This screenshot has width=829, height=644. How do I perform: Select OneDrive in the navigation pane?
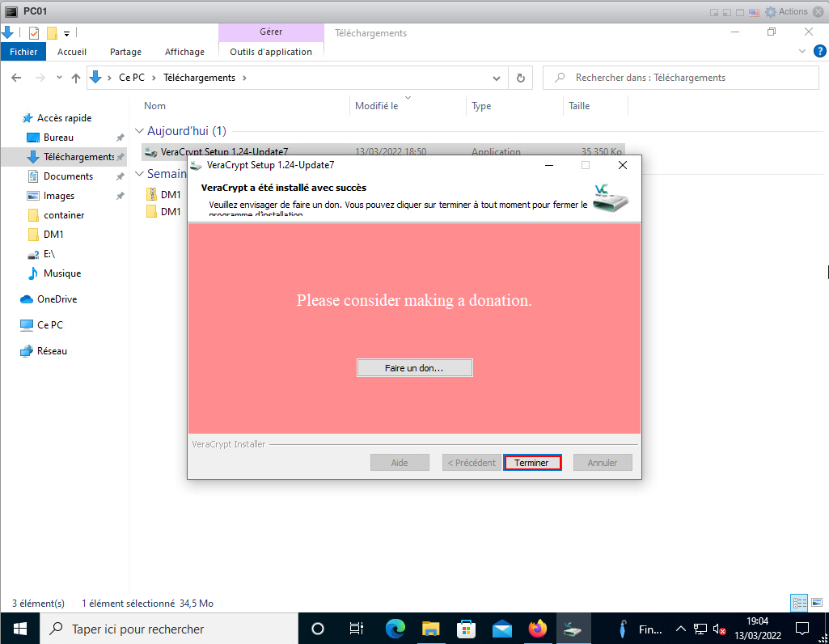point(57,299)
